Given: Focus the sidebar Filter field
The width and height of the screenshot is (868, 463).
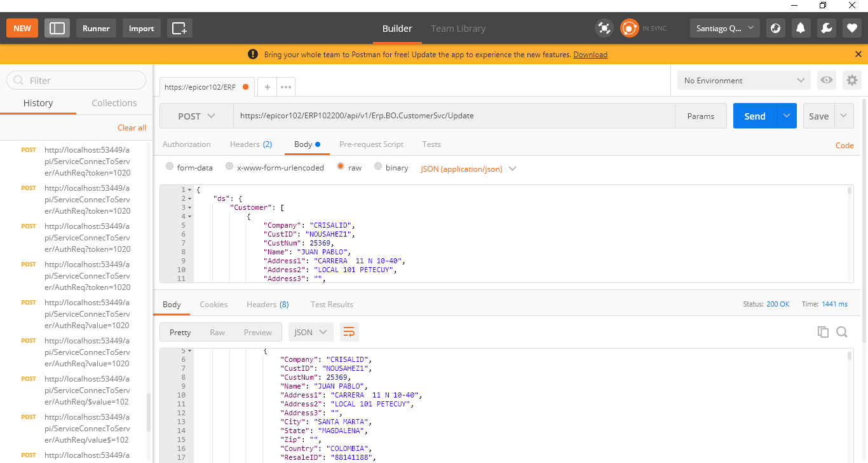Looking at the screenshot, I should tap(76, 80).
